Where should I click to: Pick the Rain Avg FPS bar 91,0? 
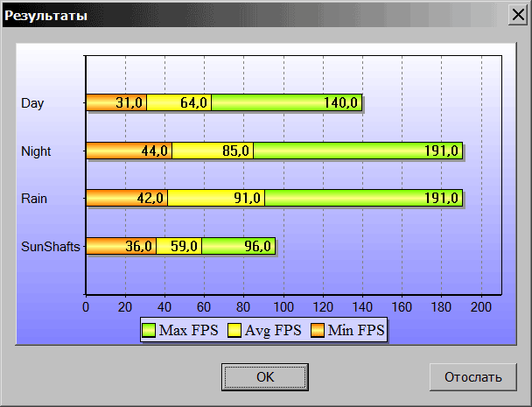point(216,198)
